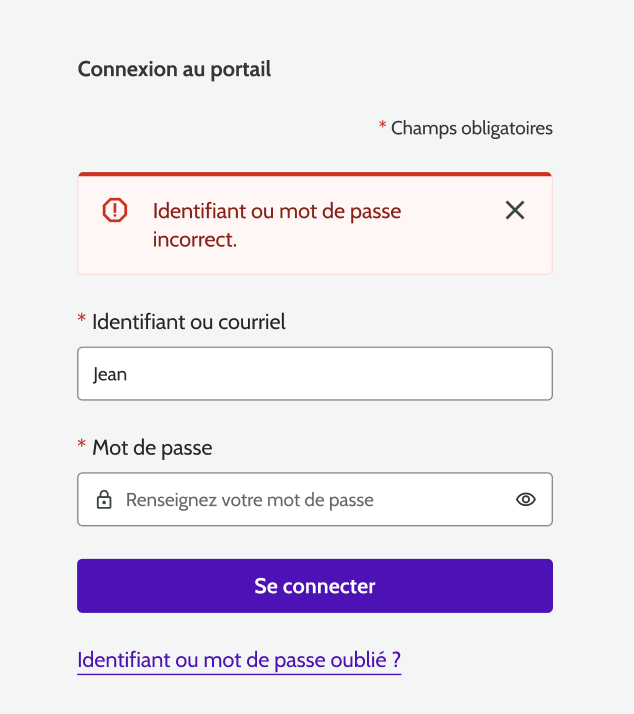Viewport: 634px width, 714px height.
Task: Open the Identifiant ou mot de passe oublié link
Action: [239, 660]
